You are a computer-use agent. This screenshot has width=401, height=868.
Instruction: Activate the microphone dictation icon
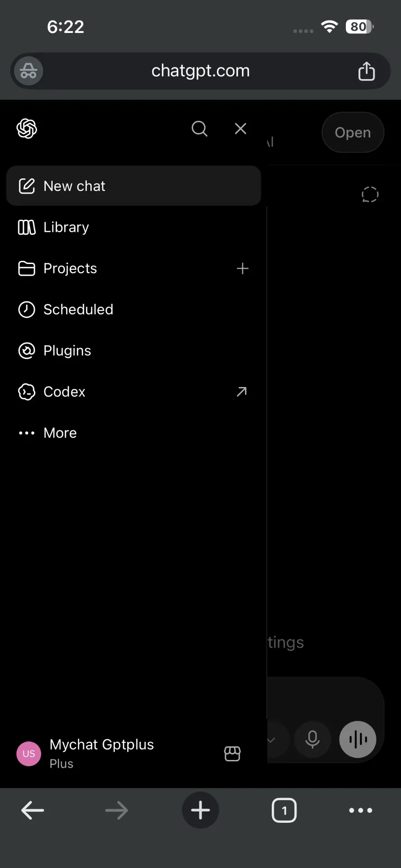(x=312, y=740)
